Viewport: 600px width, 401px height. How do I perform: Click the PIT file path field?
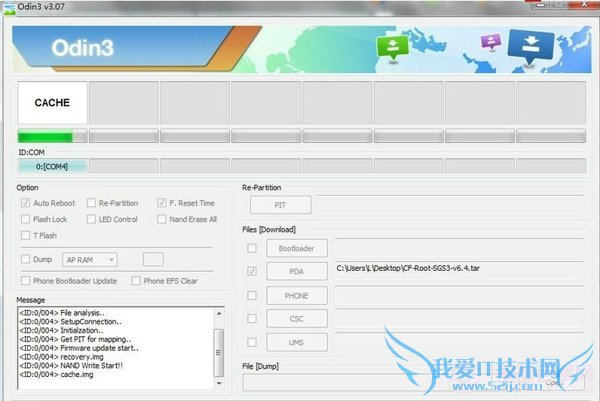pos(450,205)
